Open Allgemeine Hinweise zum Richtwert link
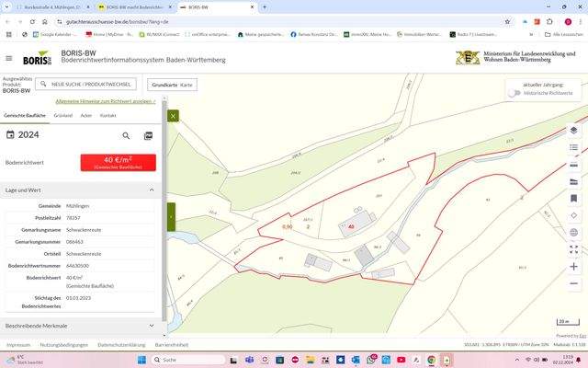Screen dimensions: 588x368 point(105,101)
